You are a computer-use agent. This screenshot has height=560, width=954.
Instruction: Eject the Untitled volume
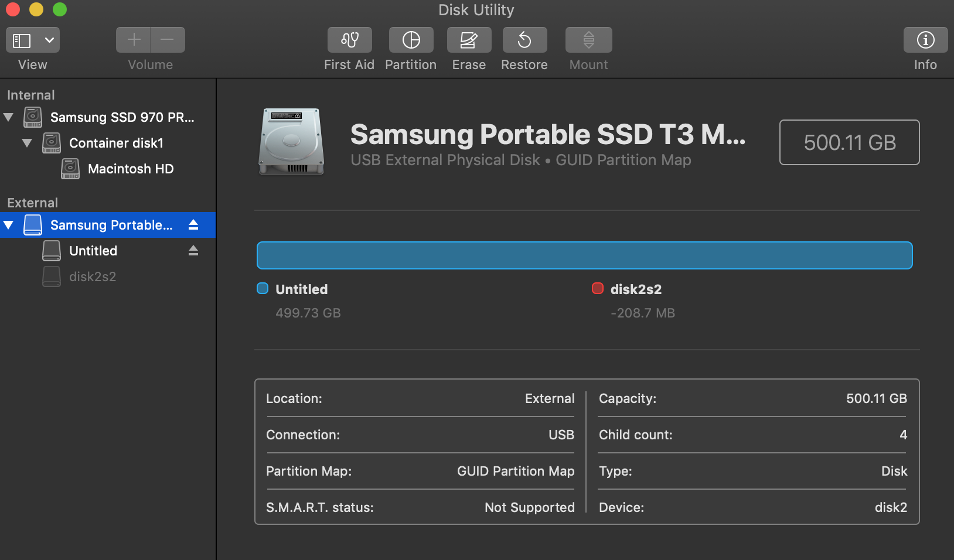pos(193,251)
